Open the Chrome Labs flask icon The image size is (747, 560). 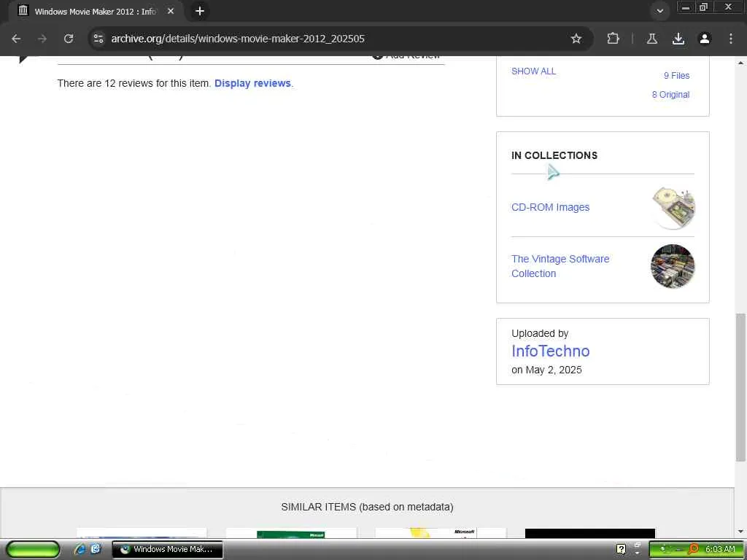[x=652, y=39]
